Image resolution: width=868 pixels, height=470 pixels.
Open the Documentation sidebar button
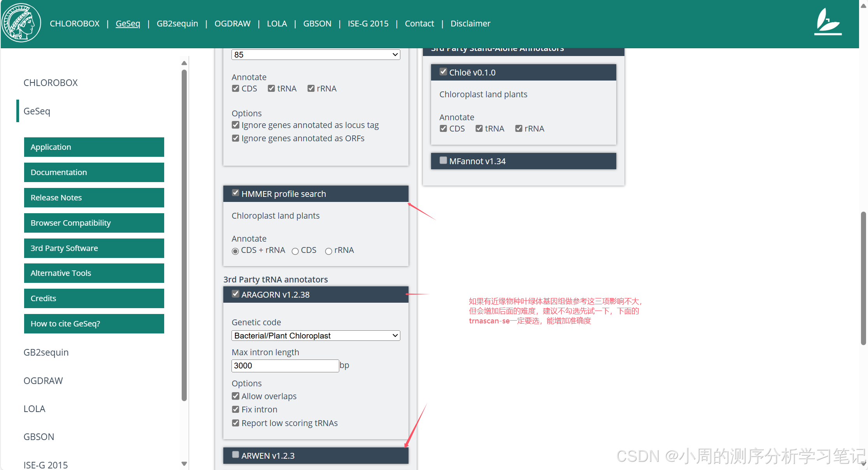[94, 172]
